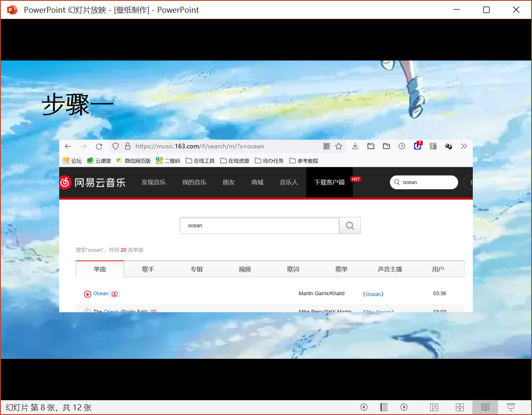The image size is (532, 415).
Task: Select the 单曲 results tab
Action: 100,269
